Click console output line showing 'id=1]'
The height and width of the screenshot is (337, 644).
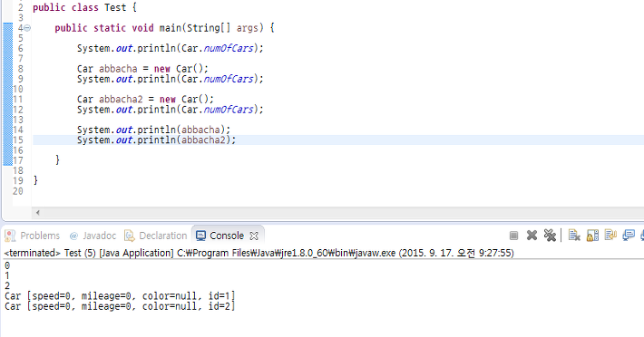(120, 296)
